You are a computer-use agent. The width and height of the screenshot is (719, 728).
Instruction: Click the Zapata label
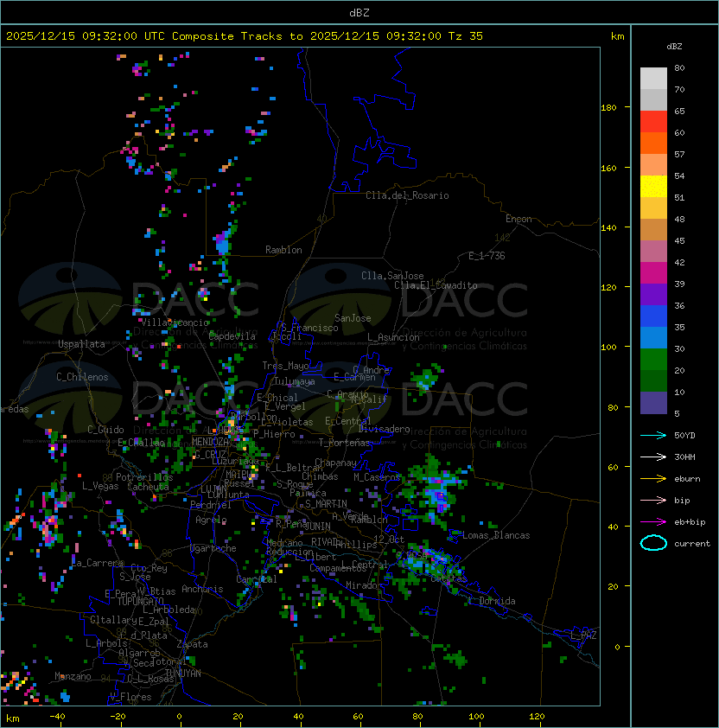pos(192,644)
